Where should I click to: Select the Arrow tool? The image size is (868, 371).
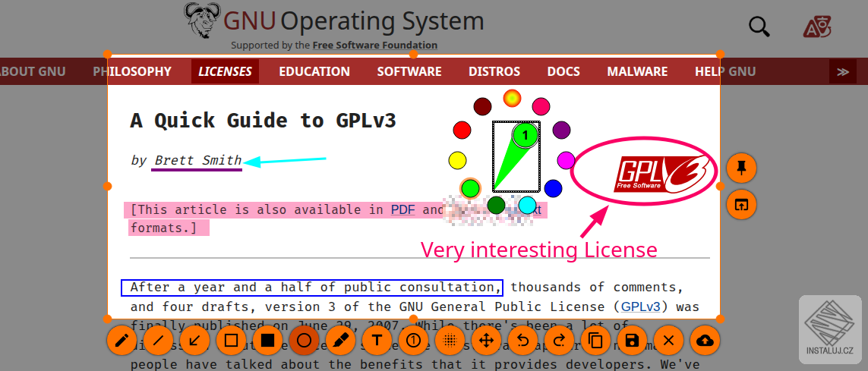tap(194, 341)
